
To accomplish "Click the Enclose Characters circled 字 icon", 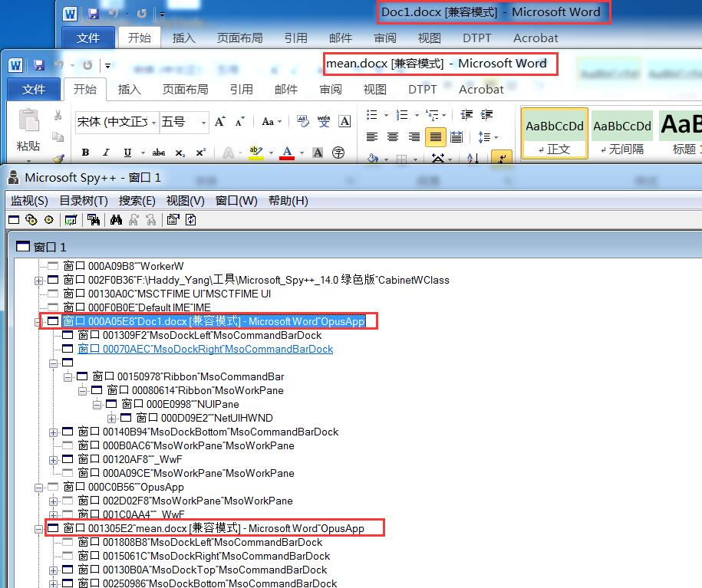I will coord(338,153).
